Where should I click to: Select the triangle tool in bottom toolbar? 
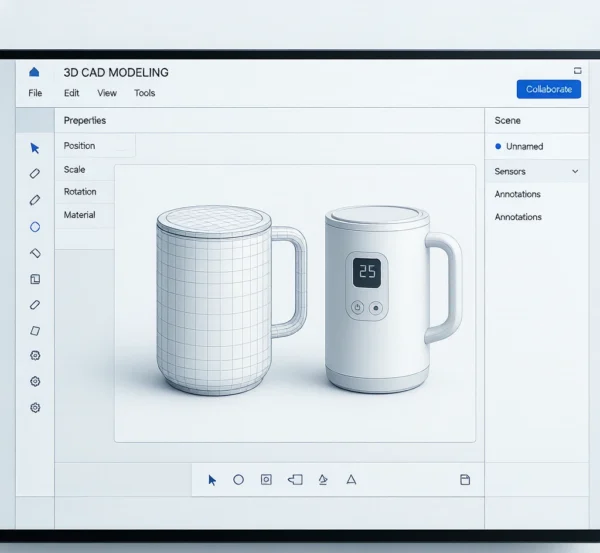click(351, 480)
